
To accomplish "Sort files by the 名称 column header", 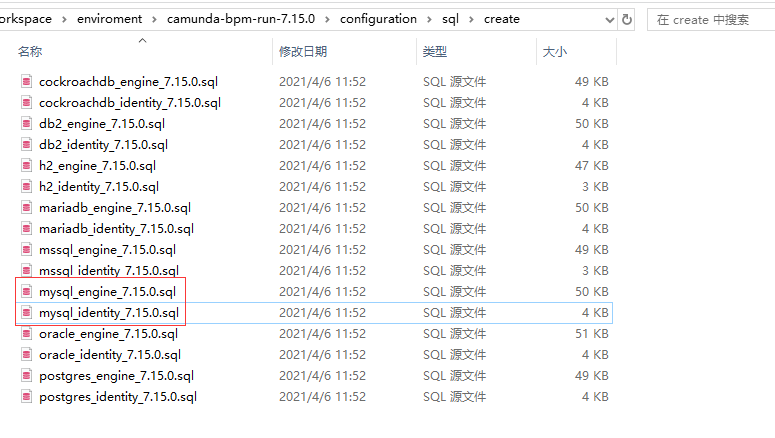I will coord(30,51).
